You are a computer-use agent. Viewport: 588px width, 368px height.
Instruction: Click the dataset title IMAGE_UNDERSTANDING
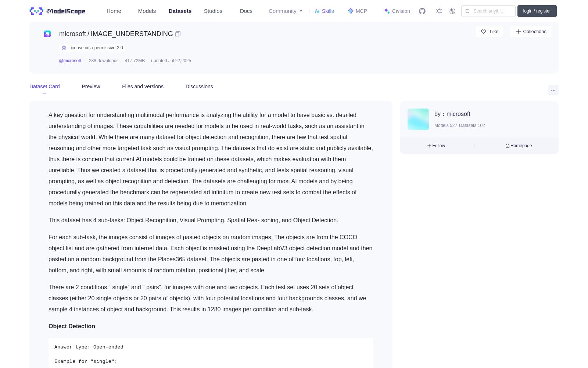coord(132,34)
